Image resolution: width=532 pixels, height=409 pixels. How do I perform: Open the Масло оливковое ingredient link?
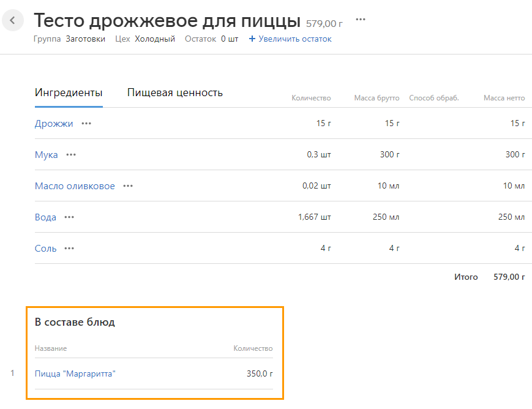(x=75, y=186)
